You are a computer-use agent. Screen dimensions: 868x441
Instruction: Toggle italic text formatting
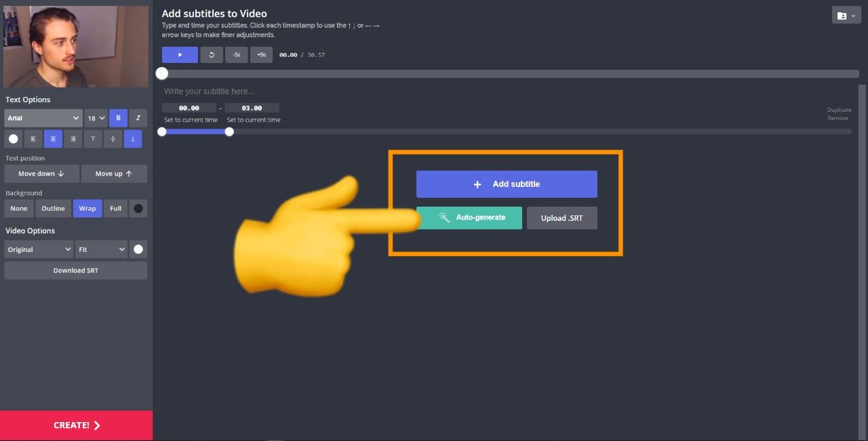138,118
